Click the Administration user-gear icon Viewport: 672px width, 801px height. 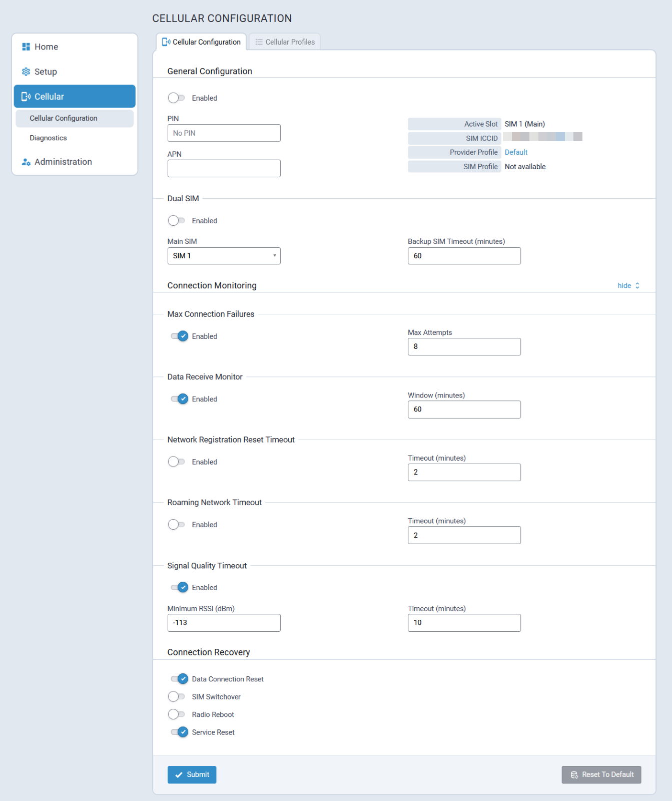[x=26, y=162]
